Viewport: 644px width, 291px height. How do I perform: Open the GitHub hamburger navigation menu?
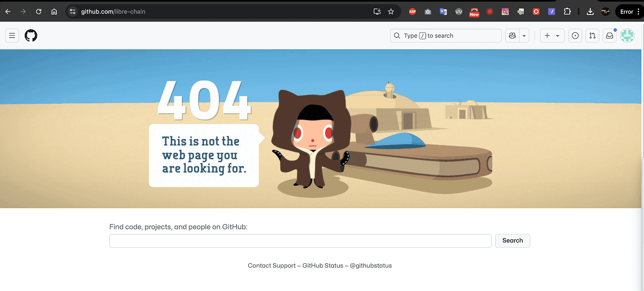coord(12,35)
